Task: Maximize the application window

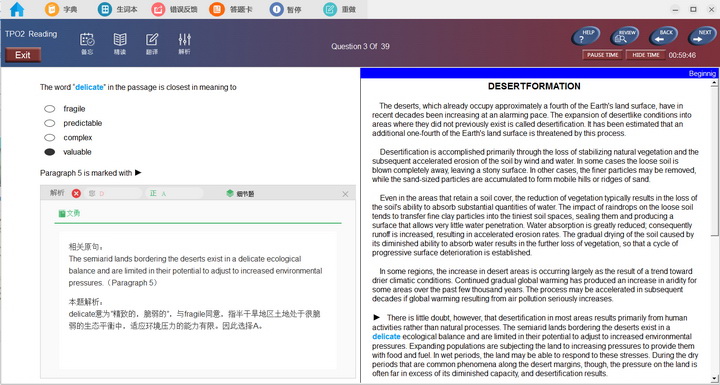Action: pyautogui.click(x=693, y=9)
